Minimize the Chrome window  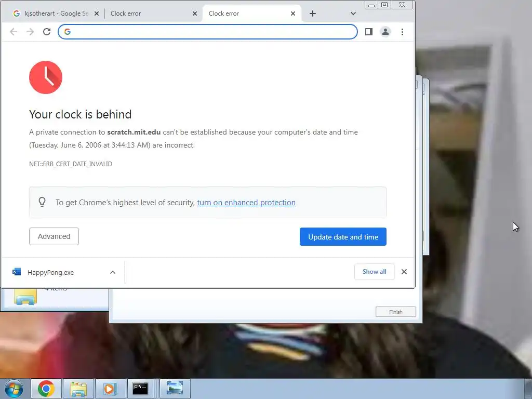click(371, 5)
